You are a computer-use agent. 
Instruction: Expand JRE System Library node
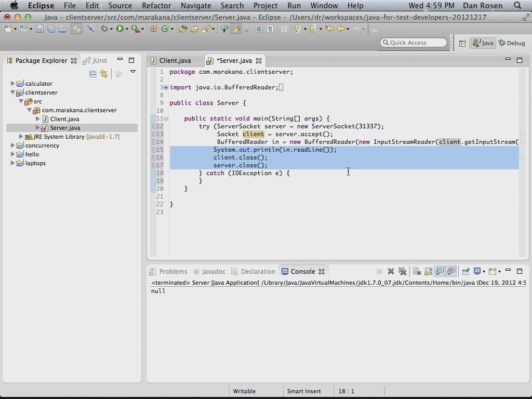click(21, 137)
